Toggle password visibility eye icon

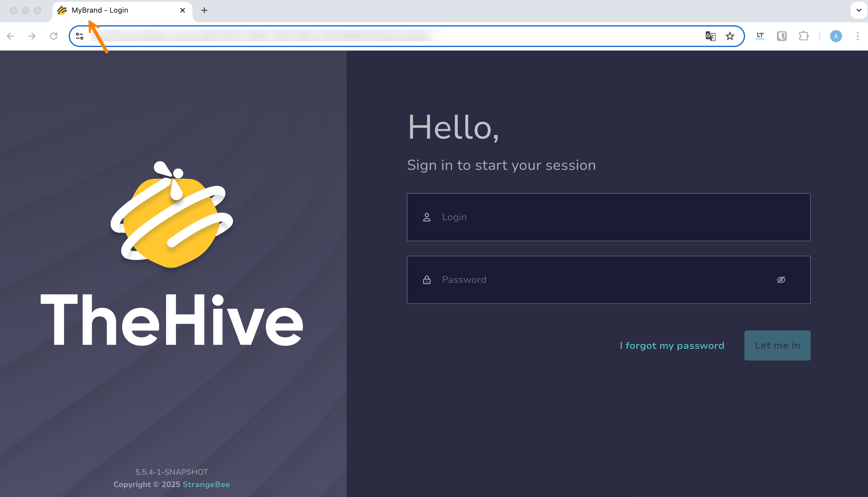pyautogui.click(x=781, y=280)
